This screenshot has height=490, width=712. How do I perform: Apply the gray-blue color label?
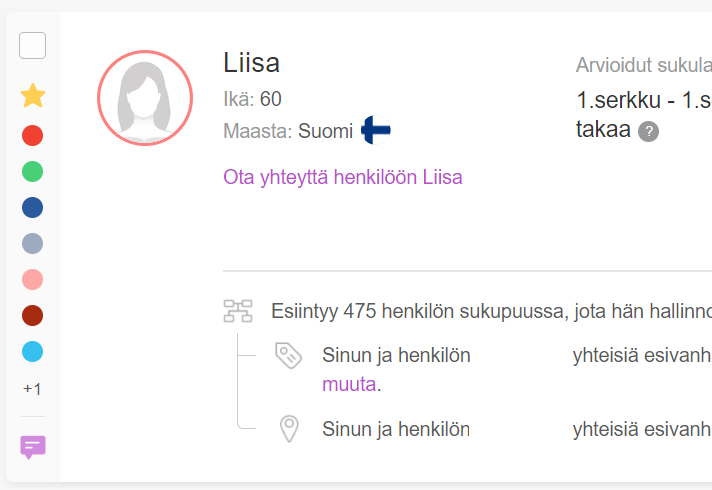33,243
